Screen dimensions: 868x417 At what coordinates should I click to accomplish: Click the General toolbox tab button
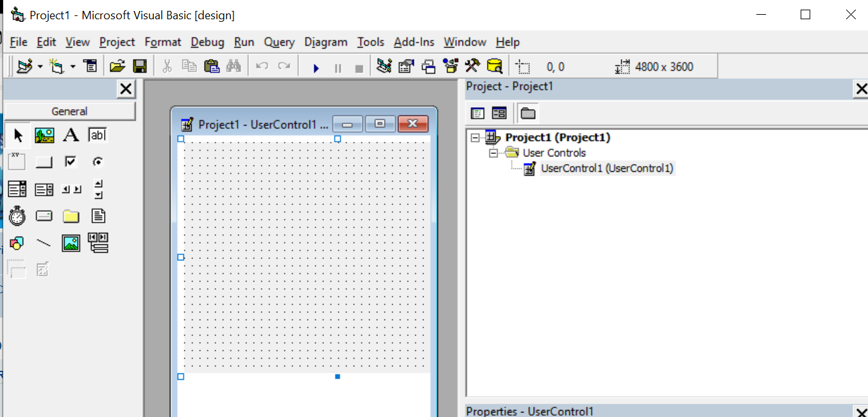[70, 111]
